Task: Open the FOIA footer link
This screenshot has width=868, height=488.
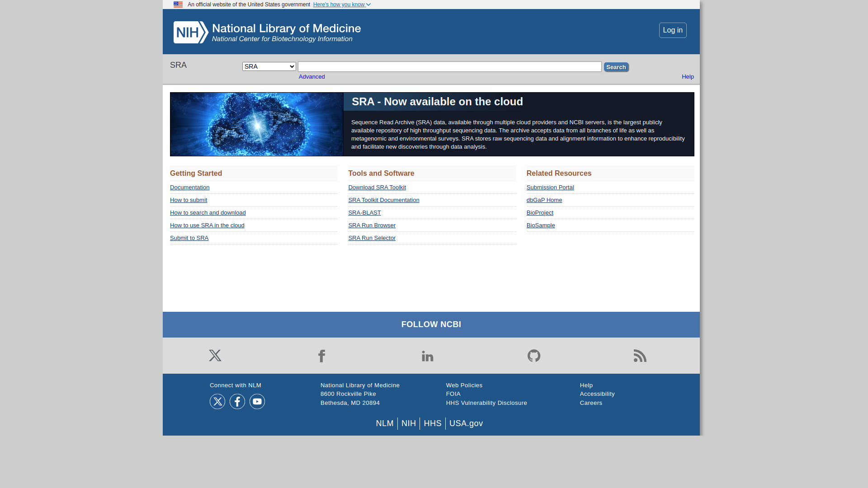Action: pos(453,394)
